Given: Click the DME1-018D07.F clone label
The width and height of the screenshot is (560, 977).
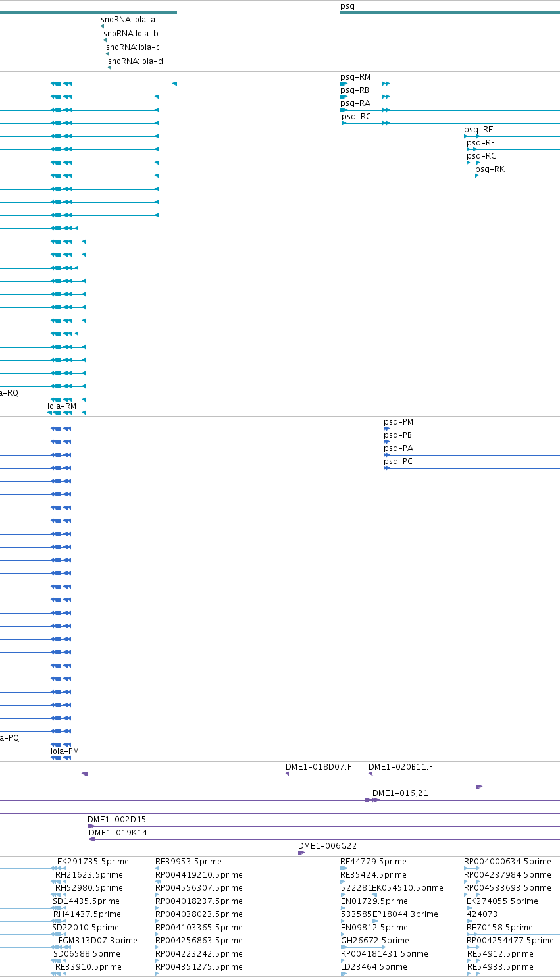Looking at the screenshot, I should 318,767.
